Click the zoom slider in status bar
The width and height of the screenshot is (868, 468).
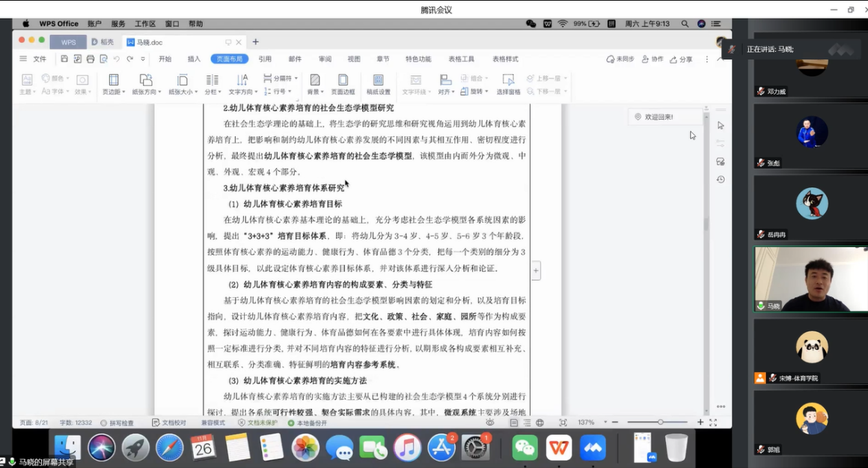(661, 422)
